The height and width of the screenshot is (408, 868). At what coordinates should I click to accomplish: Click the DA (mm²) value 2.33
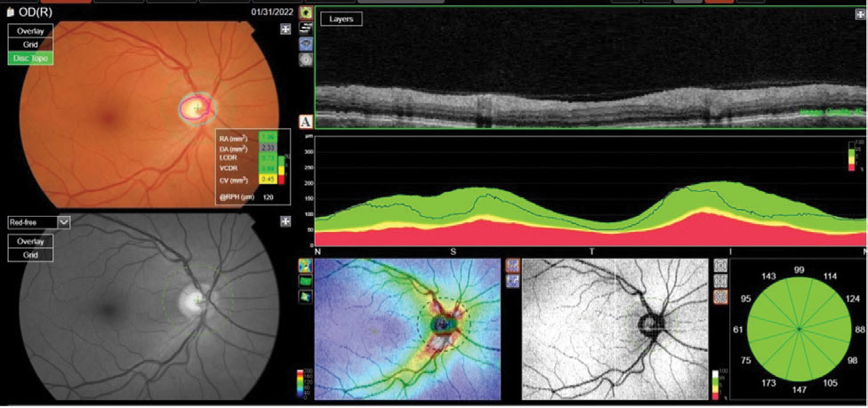tap(267, 149)
